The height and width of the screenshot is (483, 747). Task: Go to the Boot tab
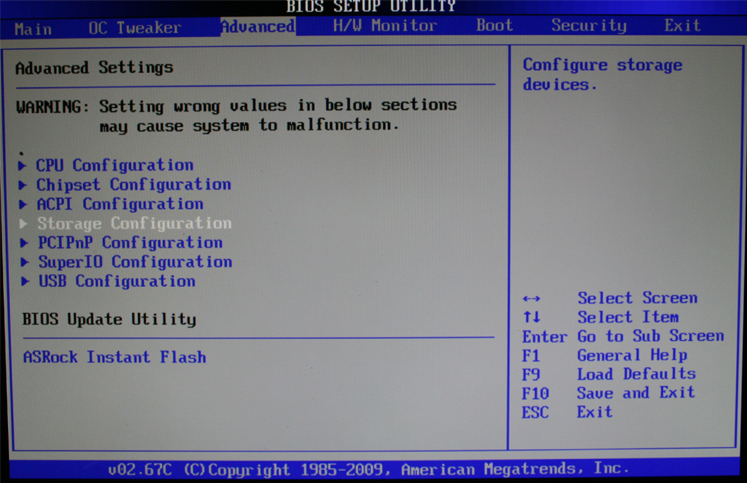(495, 25)
